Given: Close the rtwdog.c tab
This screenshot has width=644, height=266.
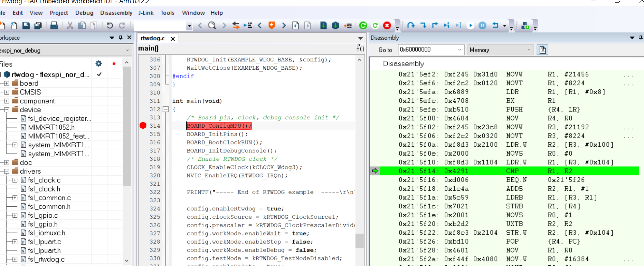Looking at the screenshot, I should click(173, 39).
